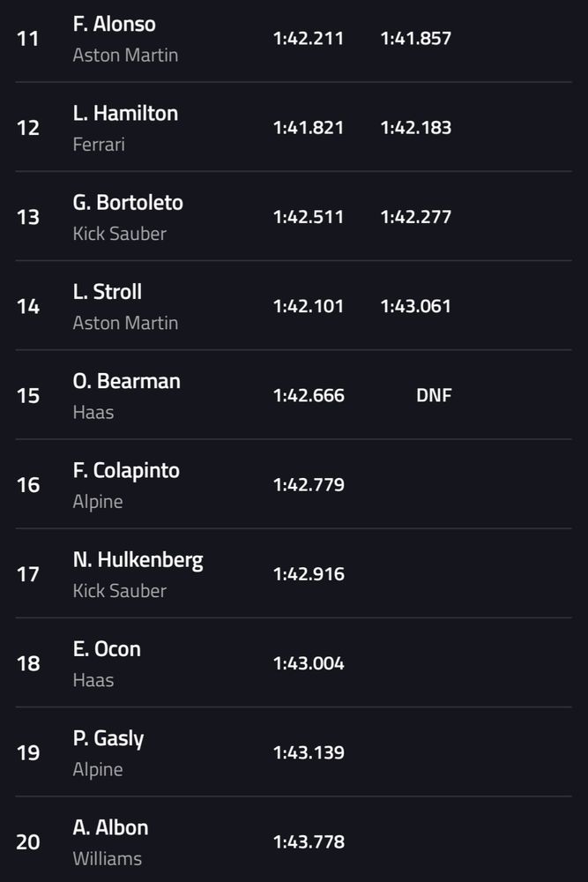
Task: Click Hamilton's 1:41.821 time
Action: coord(309,128)
